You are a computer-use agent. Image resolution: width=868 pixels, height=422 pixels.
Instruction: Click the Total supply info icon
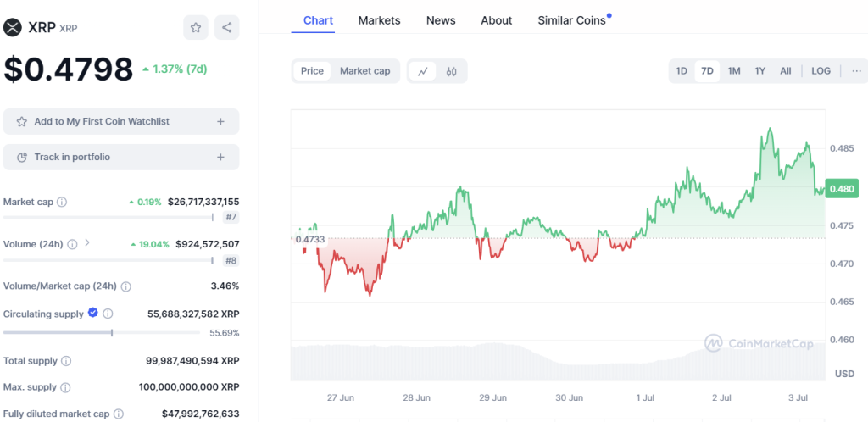pos(66,361)
